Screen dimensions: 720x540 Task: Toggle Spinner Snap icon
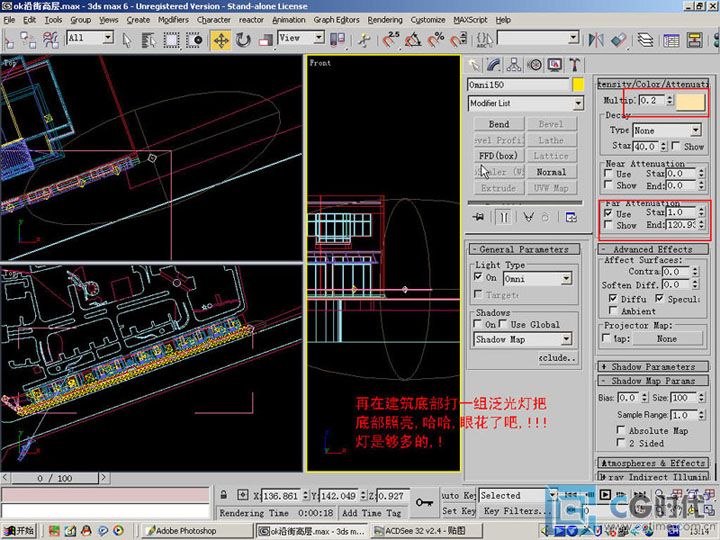(x=458, y=40)
